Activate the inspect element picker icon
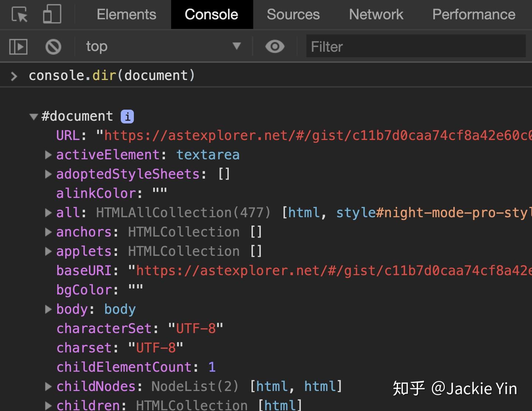532x411 pixels. pyautogui.click(x=20, y=15)
